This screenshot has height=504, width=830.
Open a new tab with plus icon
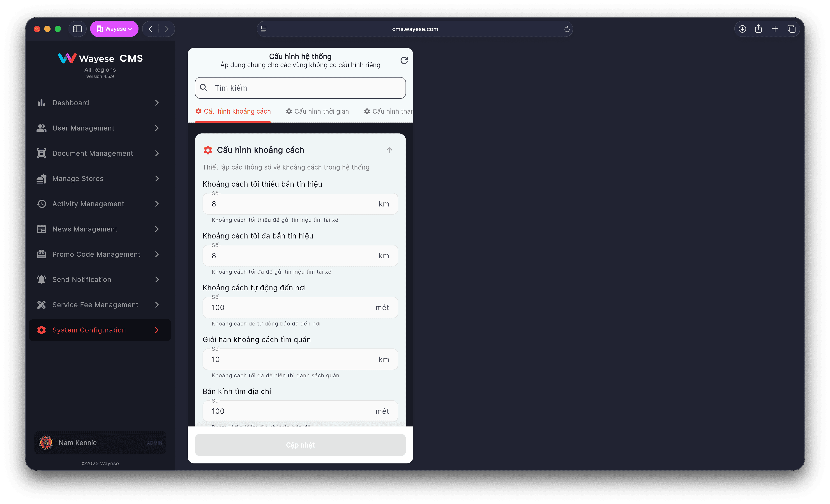pos(775,29)
